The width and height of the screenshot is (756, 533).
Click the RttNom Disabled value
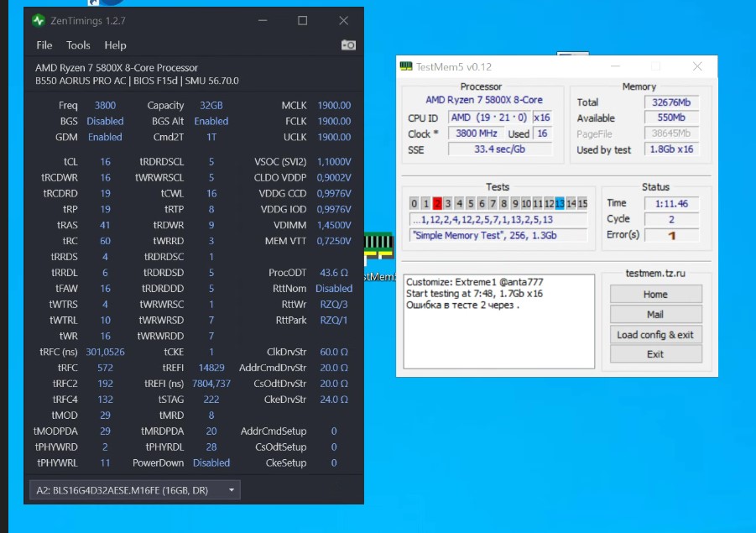point(334,289)
